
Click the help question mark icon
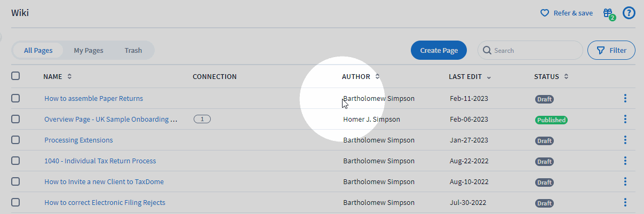[x=629, y=13]
